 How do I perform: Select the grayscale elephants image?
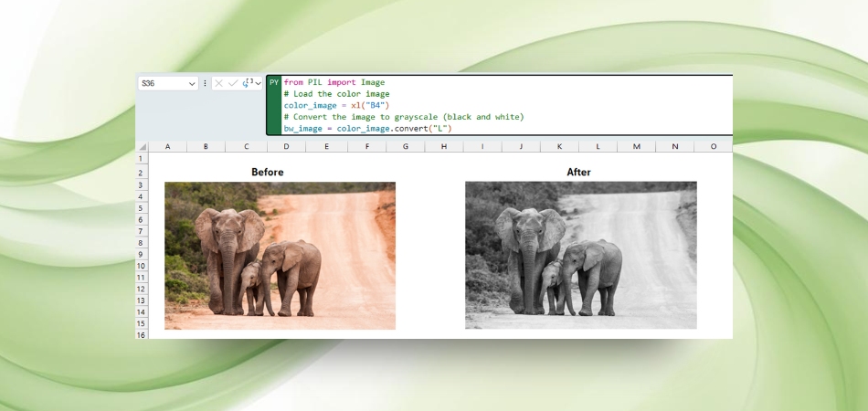coord(581,255)
